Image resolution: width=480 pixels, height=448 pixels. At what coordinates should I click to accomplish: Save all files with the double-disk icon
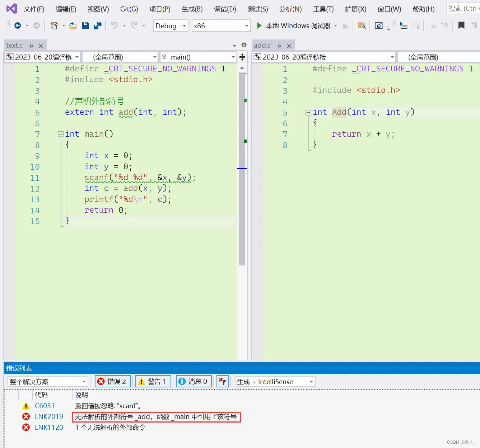coord(98,25)
